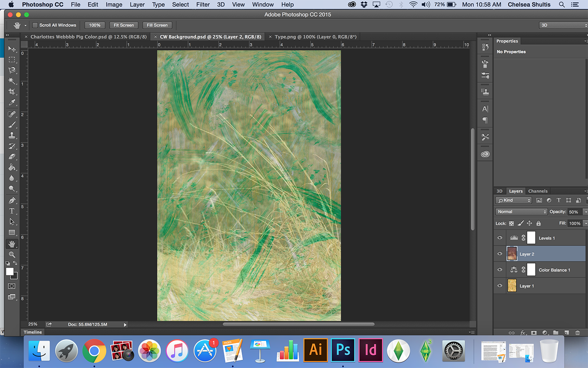The height and width of the screenshot is (368, 588).
Task: Open Illustrator from the Dock
Action: 315,350
